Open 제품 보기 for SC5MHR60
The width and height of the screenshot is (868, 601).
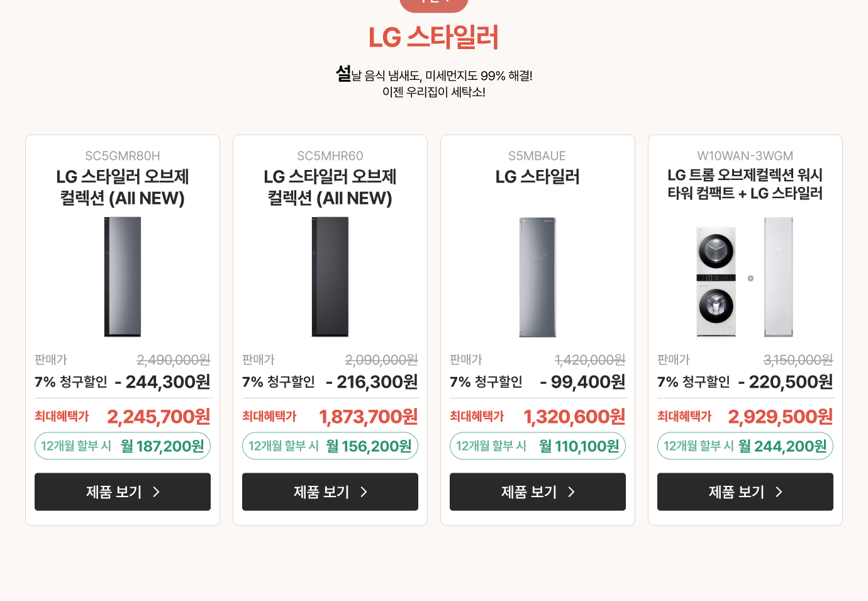tap(330, 491)
